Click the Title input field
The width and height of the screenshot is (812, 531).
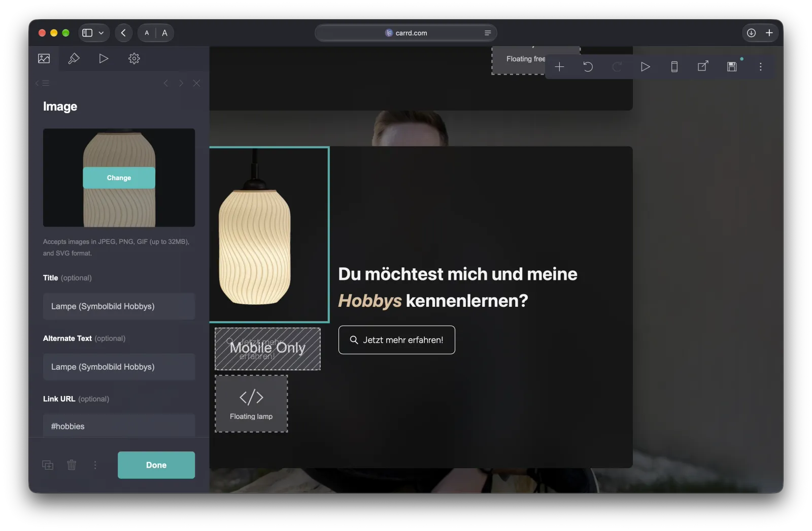pyautogui.click(x=119, y=306)
